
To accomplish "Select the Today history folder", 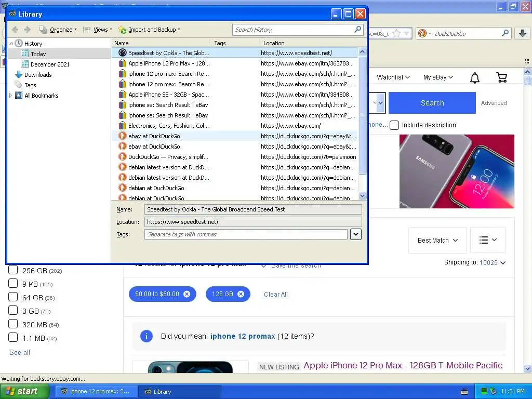I will point(38,54).
